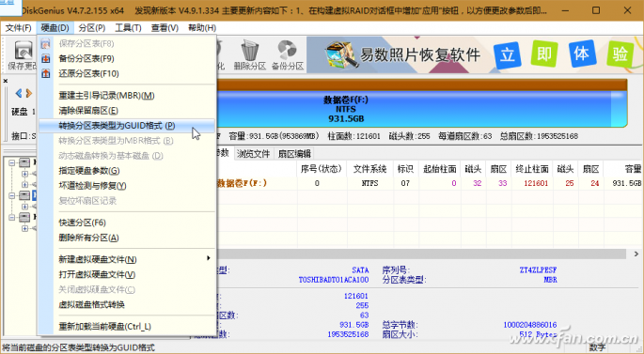Click the 终止柱面 column header
644x354 pixels.
pos(532,169)
